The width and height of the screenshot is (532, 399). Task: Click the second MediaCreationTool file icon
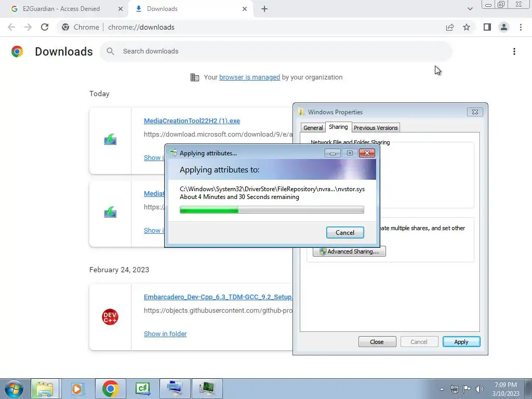pyautogui.click(x=110, y=212)
